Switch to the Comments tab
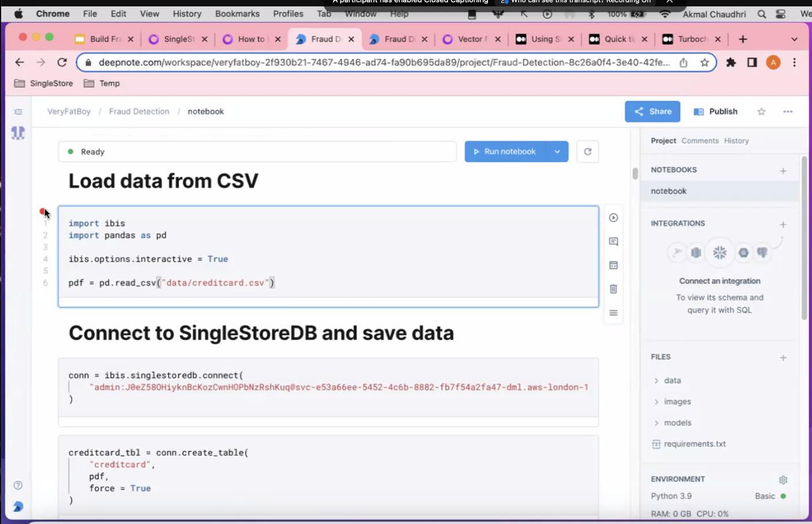This screenshot has height=524, width=812. coord(700,141)
